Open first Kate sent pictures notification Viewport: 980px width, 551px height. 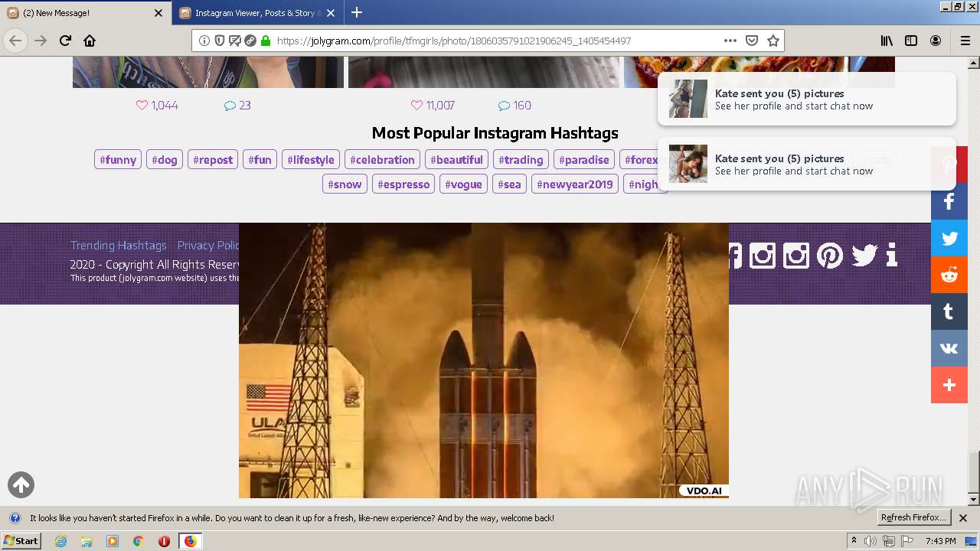807,99
